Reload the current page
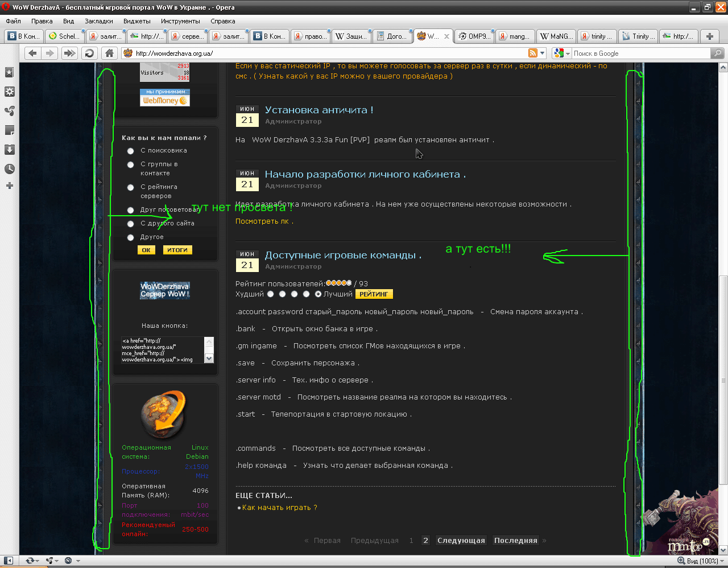The height and width of the screenshot is (568, 728). pyautogui.click(x=89, y=53)
